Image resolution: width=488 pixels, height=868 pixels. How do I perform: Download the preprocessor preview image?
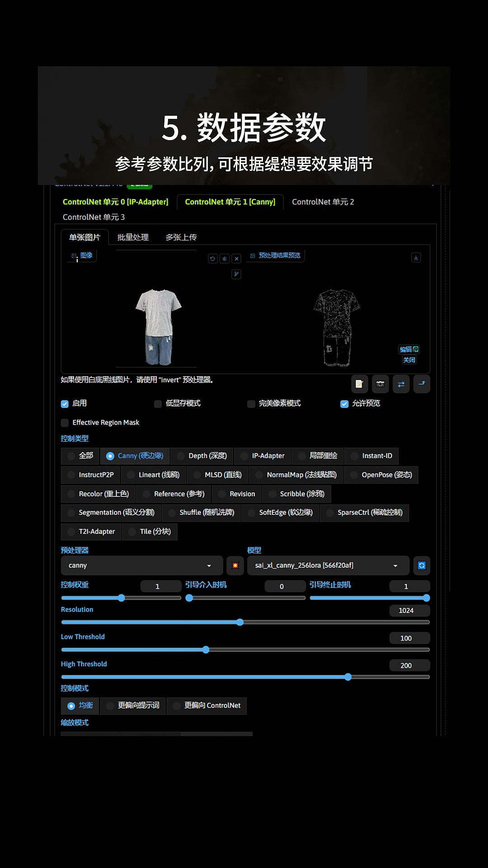[416, 257]
